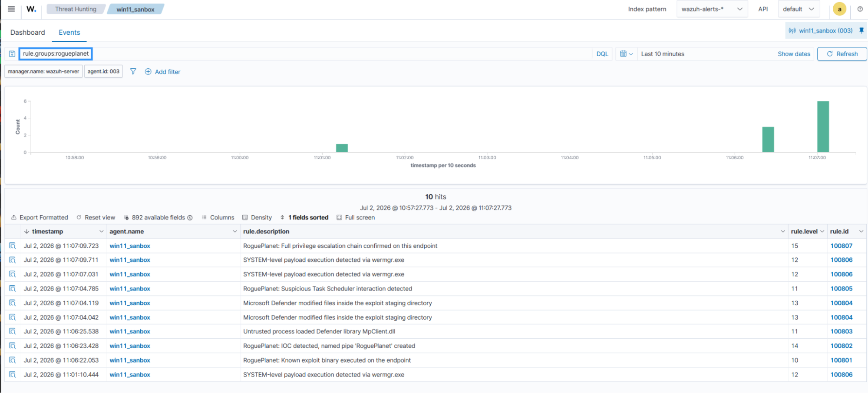Image resolution: width=868 pixels, height=393 pixels.
Task: Expand rule.id column options
Action: tap(861, 232)
